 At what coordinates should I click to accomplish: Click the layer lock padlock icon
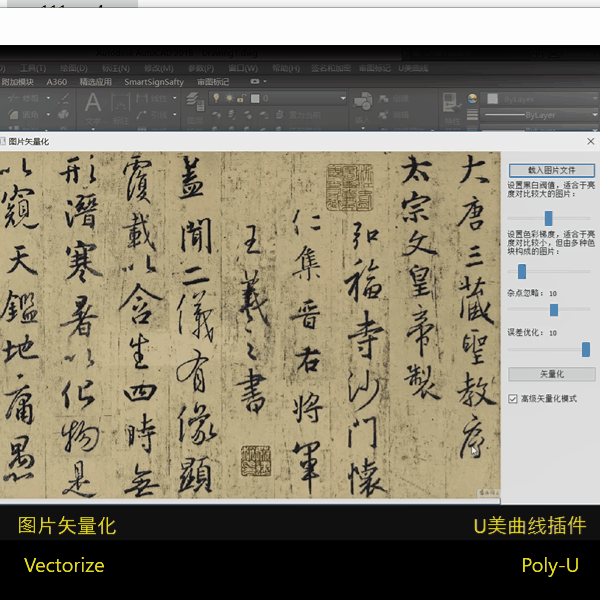click(241, 99)
